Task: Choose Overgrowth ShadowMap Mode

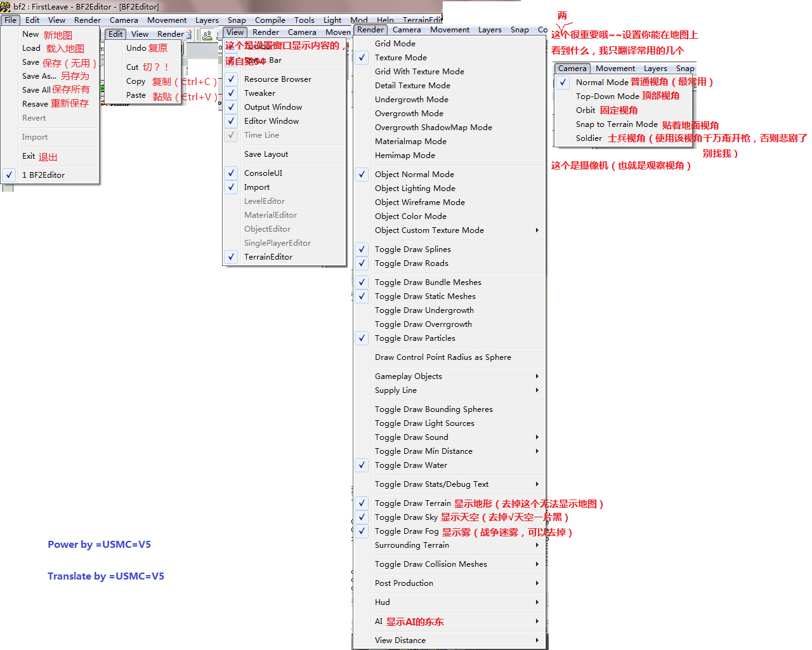Action: [449, 128]
